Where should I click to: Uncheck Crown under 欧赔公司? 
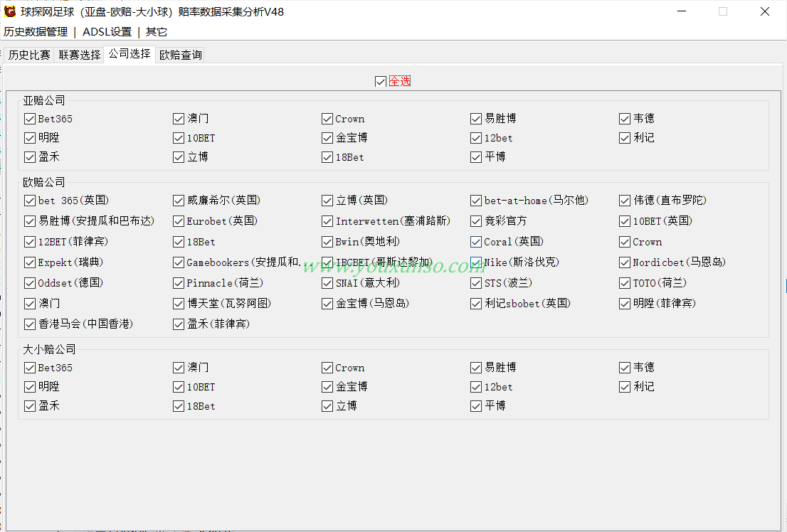(624, 242)
